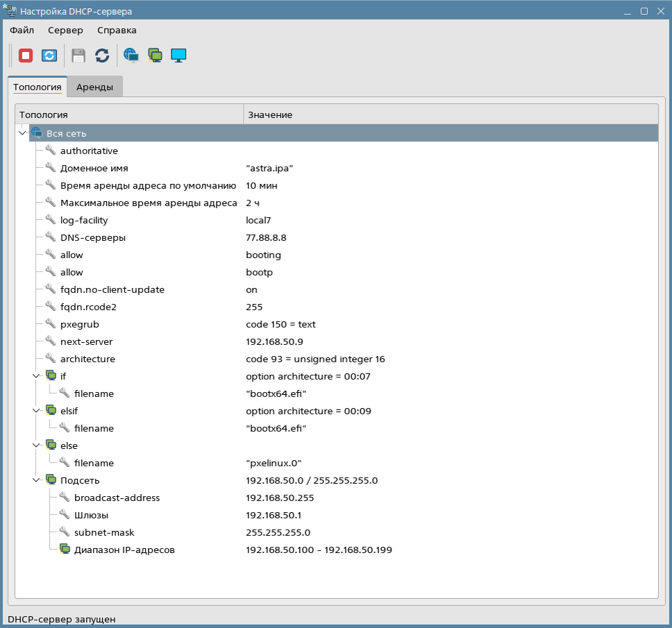Sort by the Топология column header
The height and width of the screenshot is (628, 672).
[x=129, y=114]
